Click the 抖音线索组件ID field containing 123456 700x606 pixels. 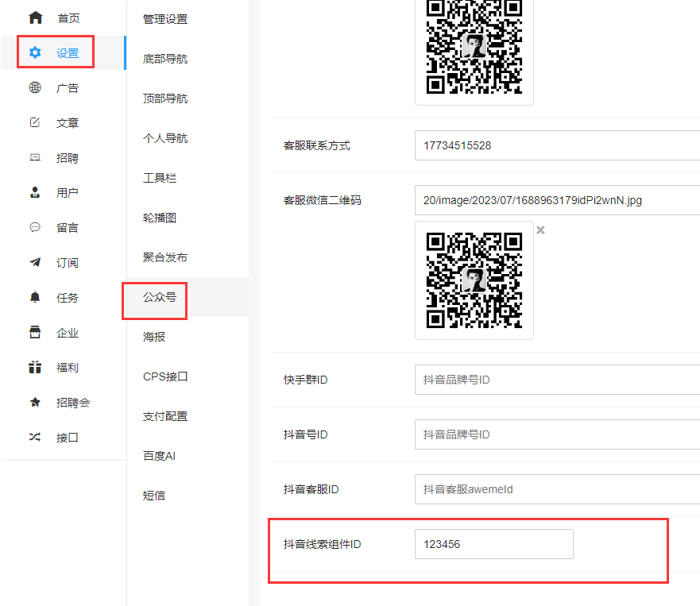click(x=493, y=544)
